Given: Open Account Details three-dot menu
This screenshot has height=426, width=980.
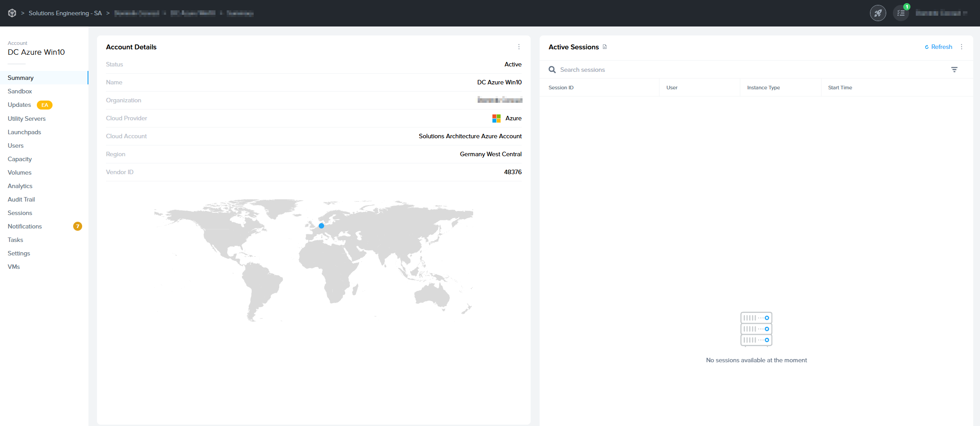Looking at the screenshot, I should point(519,47).
